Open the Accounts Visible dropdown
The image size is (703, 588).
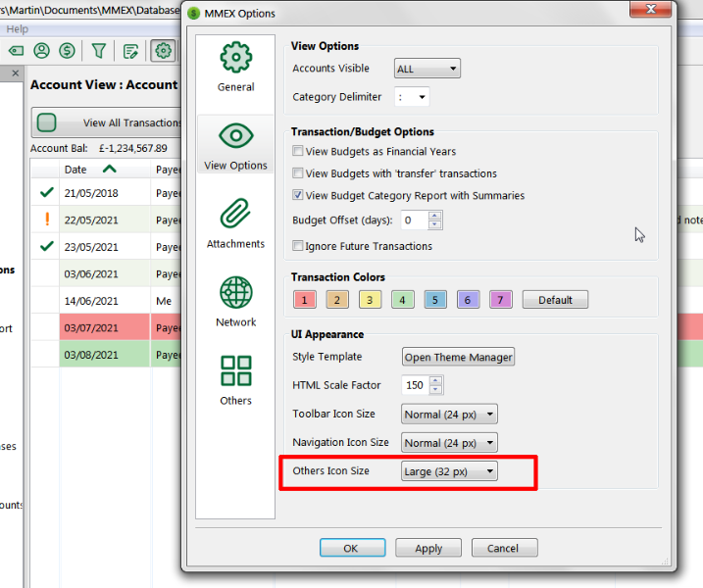[x=427, y=69]
